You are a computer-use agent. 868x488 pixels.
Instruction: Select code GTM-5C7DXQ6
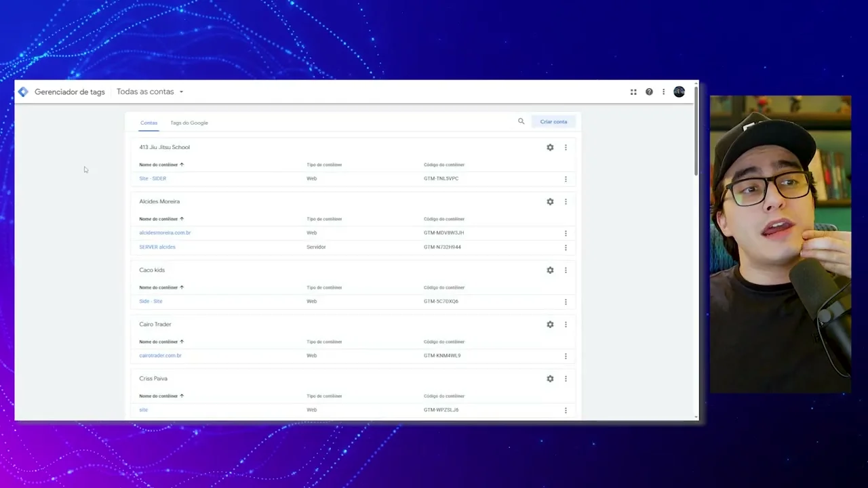point(441,301)
